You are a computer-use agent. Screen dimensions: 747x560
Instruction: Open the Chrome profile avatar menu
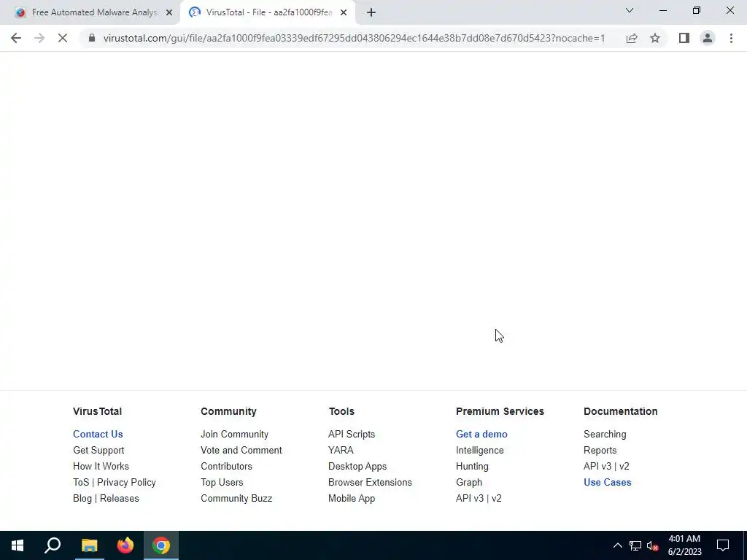point(708,38)
